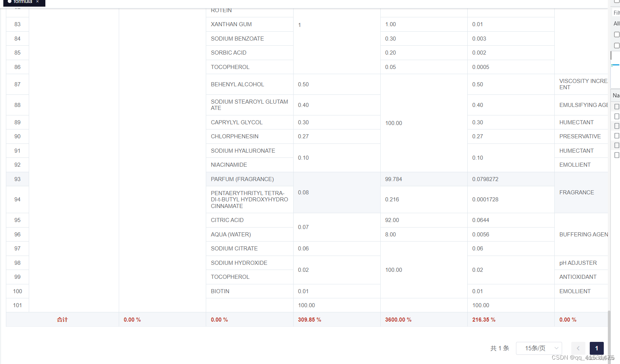Viewport: 620px width, 364px height.
Task: Click the red 3600.00 % total value
Action: 398,319
